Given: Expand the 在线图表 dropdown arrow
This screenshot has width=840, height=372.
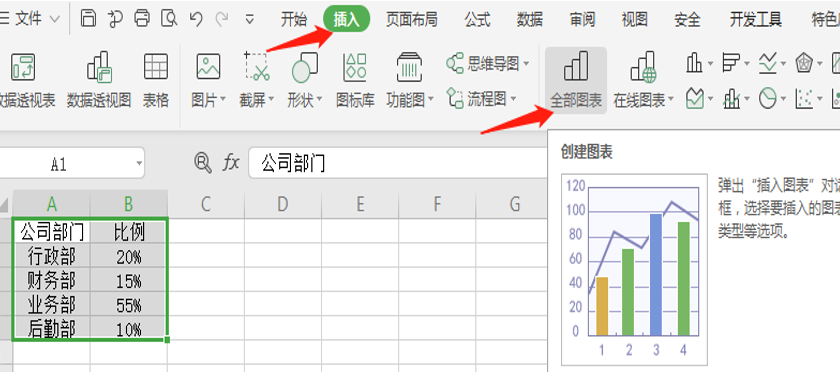Looking at the screenshot, I should coord(670,100).
